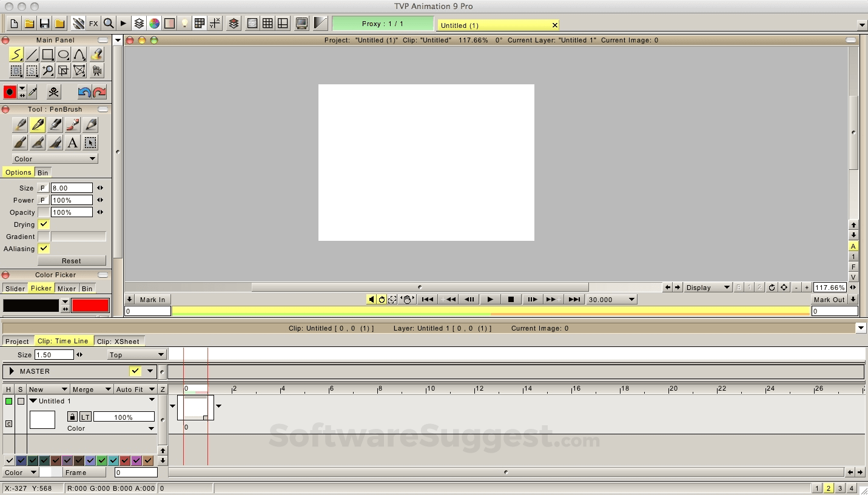Select the straight line tool
The height and width of the screenshot is (495, 868).
(x=32, y=55)
